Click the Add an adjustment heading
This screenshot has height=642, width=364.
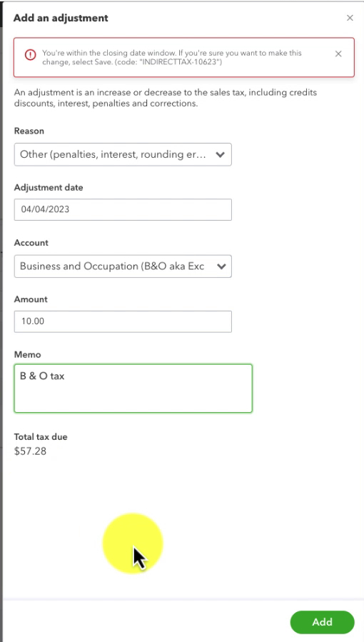click(61, 18)
